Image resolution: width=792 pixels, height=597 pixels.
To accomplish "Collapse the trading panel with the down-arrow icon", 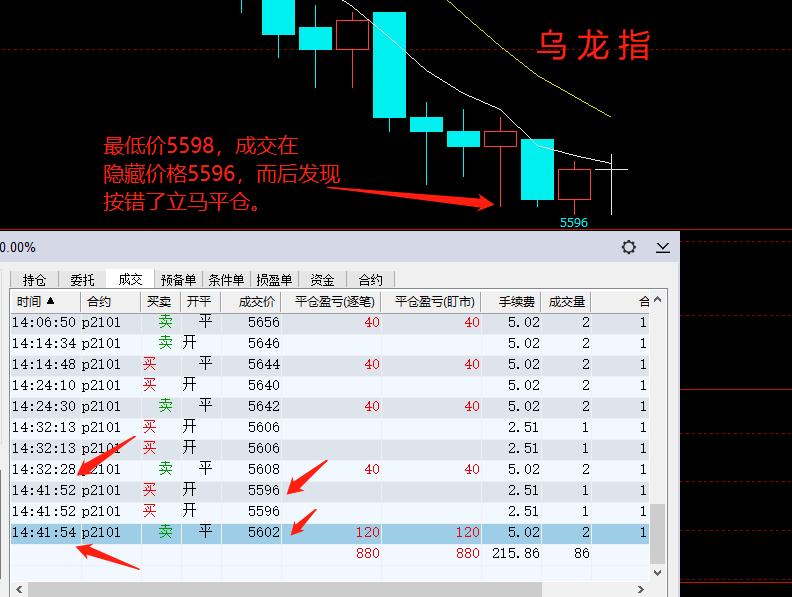I will click(x=663, y=247).
